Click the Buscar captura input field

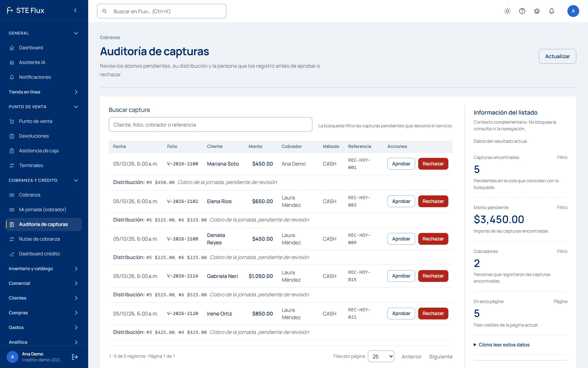point(210,124)
